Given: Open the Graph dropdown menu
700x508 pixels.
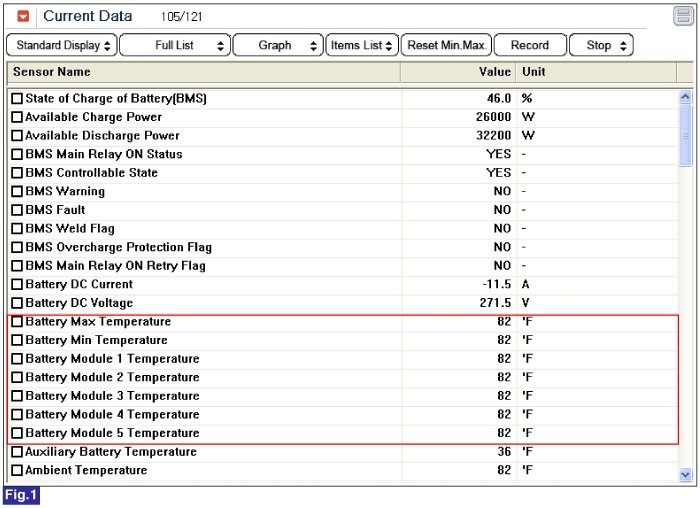Looking at the screenshot, I should click(279, 45).
